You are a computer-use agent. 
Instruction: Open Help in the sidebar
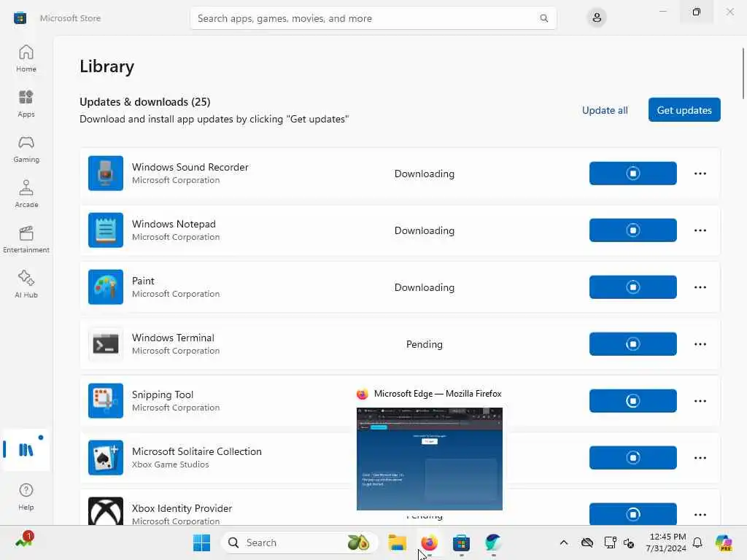click(x=26, y=497)
